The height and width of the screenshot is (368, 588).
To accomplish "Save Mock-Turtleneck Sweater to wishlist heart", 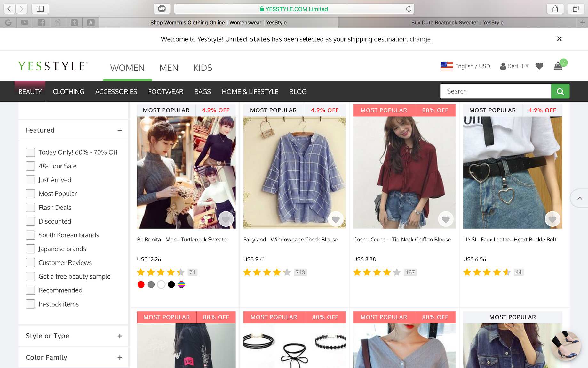I will tap(226, 219).
